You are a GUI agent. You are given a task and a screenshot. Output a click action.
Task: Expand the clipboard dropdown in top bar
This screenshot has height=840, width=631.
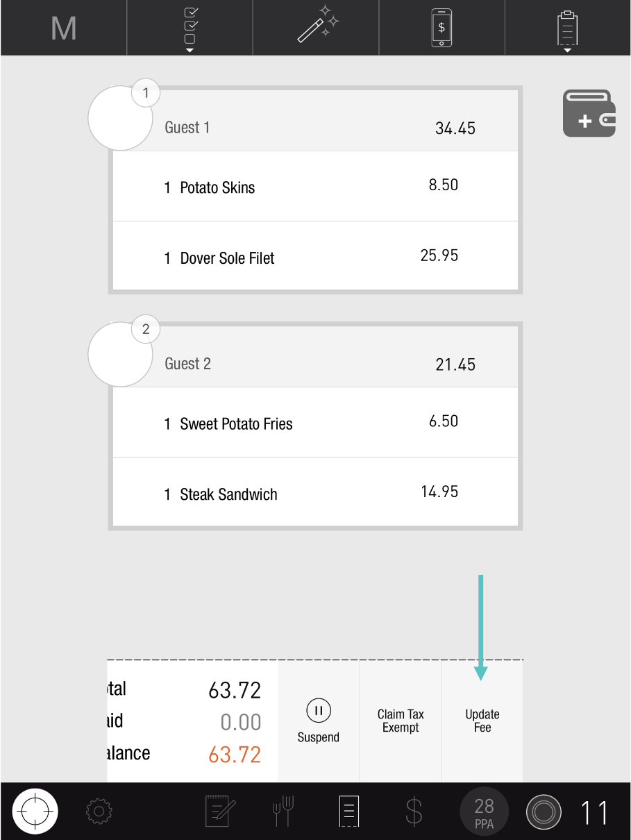tap(567, 29)
